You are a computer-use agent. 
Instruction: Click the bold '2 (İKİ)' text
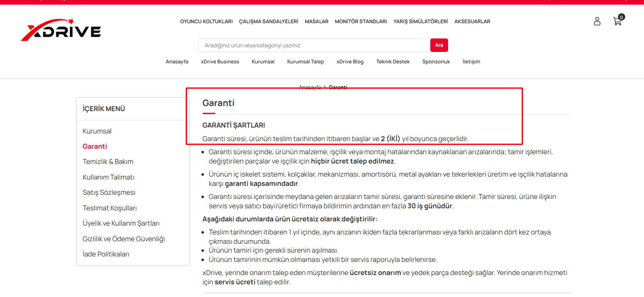point(391,139)
